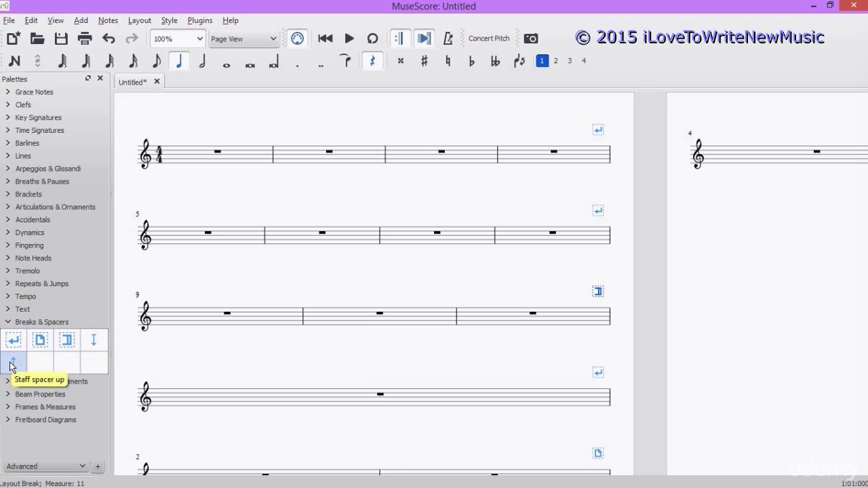Image resolution: width=868 pixels, height=488 pixels.
Task: Redo the last undone action
Action: pos(132,39)
